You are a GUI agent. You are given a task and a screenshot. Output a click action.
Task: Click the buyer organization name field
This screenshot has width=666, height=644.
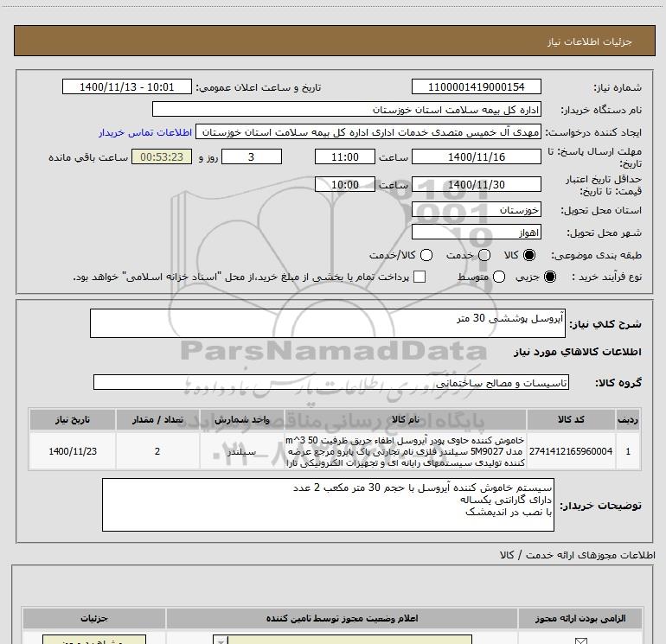click(347, 110)
